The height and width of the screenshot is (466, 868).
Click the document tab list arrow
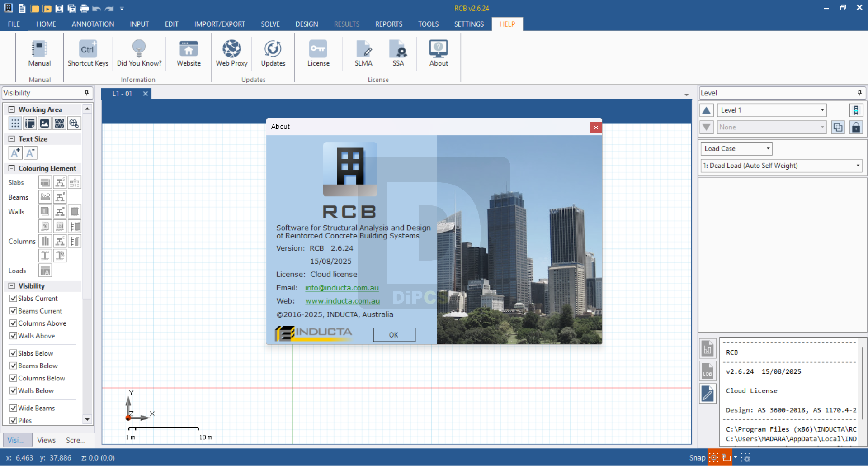coord(687,95)
